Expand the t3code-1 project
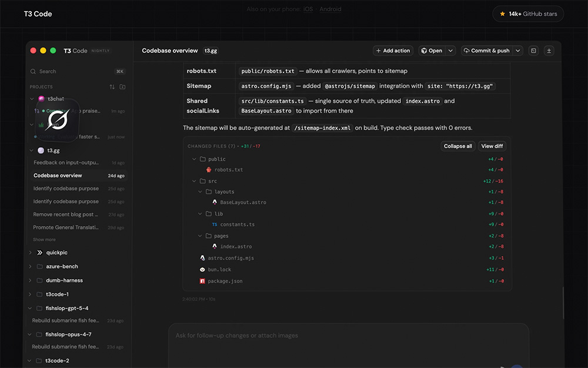The height and width of the screenshot is (368, 588). pyautogui.click(x=30, y=294)
